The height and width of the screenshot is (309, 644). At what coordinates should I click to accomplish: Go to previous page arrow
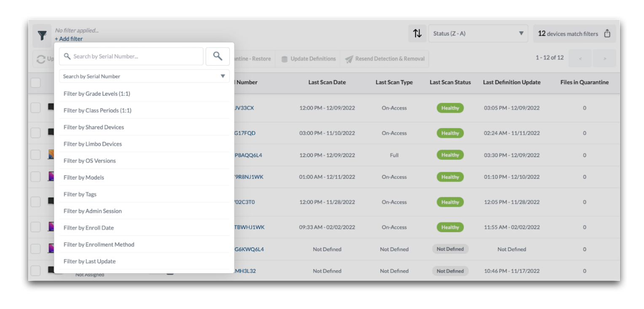[580, 58]
